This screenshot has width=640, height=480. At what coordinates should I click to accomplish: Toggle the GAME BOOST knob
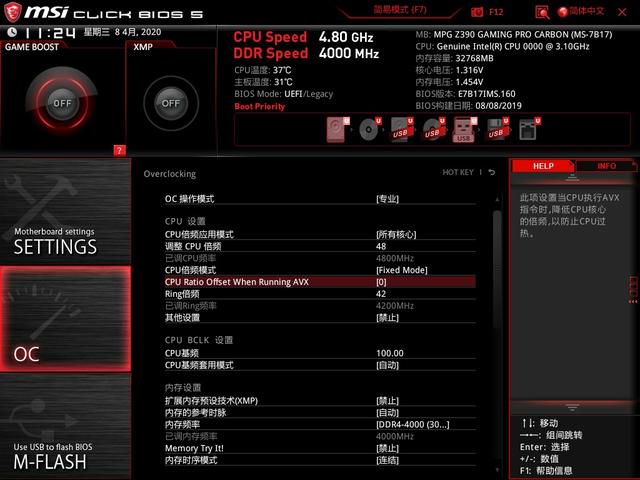click(62, 103)
